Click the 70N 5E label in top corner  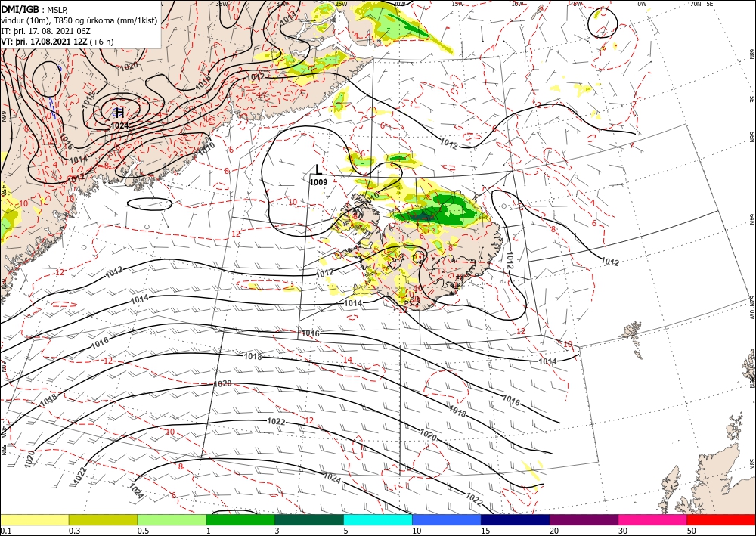click(702, 4)
